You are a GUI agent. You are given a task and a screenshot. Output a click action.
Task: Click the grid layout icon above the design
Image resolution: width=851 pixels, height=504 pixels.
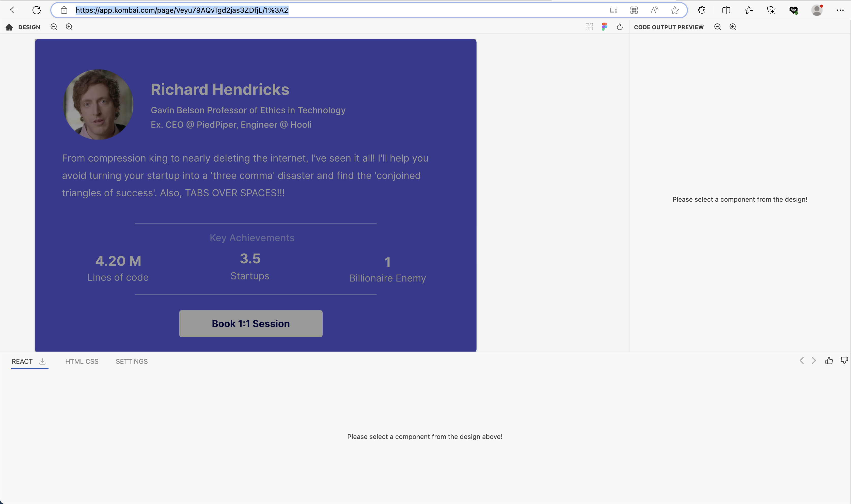590,27
